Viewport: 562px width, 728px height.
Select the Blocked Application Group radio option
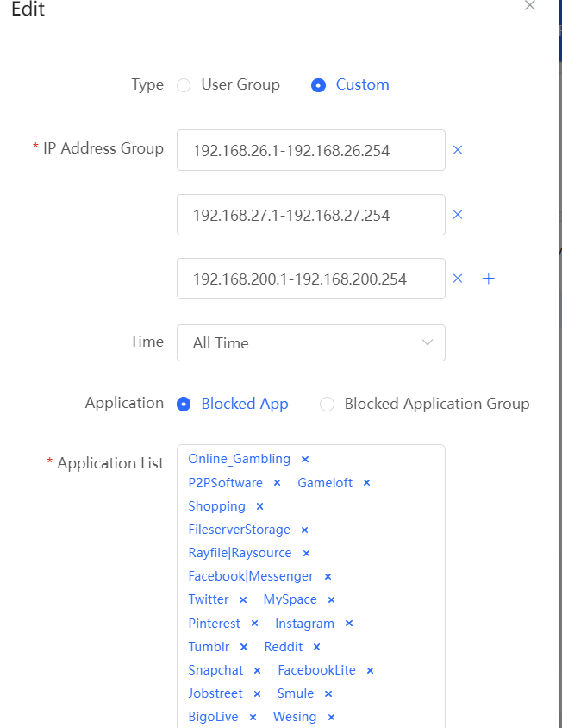click(x=327, y=405)
